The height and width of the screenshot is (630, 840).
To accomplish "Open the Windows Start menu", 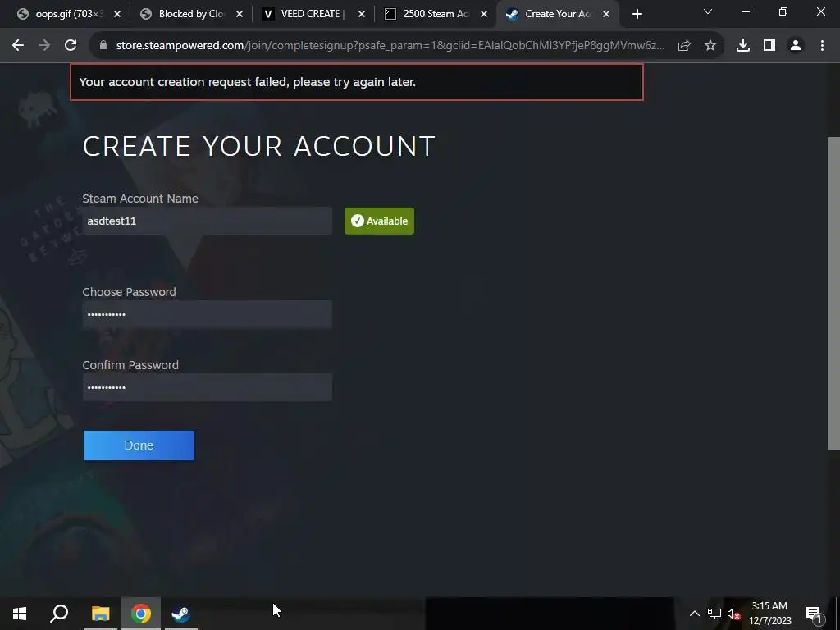I will [20, 614].
